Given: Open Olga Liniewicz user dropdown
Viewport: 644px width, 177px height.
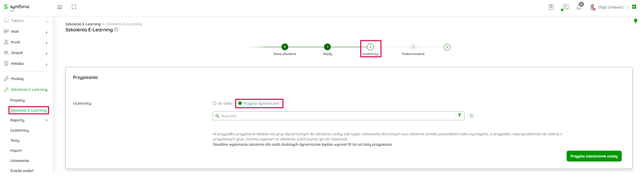Looking at the screenshot, I should coord(611,7).
